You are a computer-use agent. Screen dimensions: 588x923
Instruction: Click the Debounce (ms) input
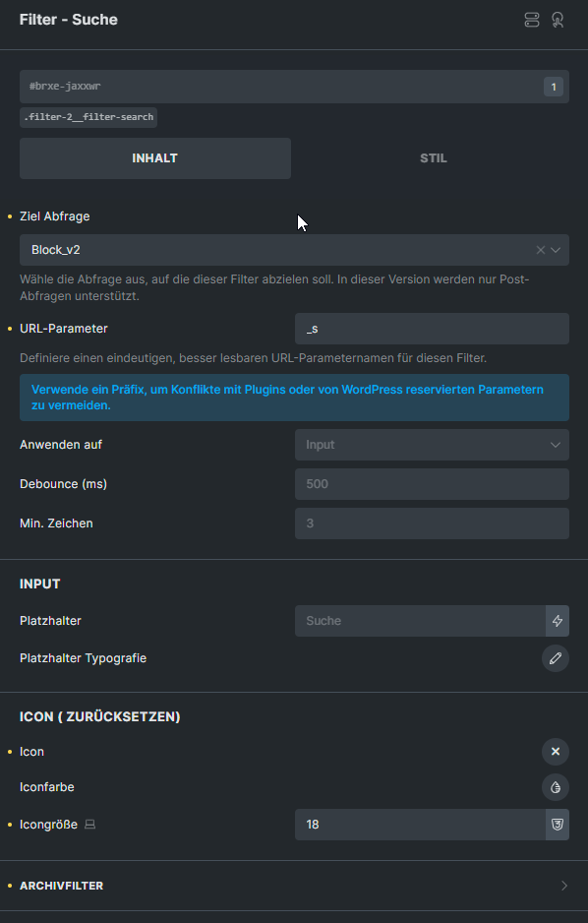click(432, 484)
